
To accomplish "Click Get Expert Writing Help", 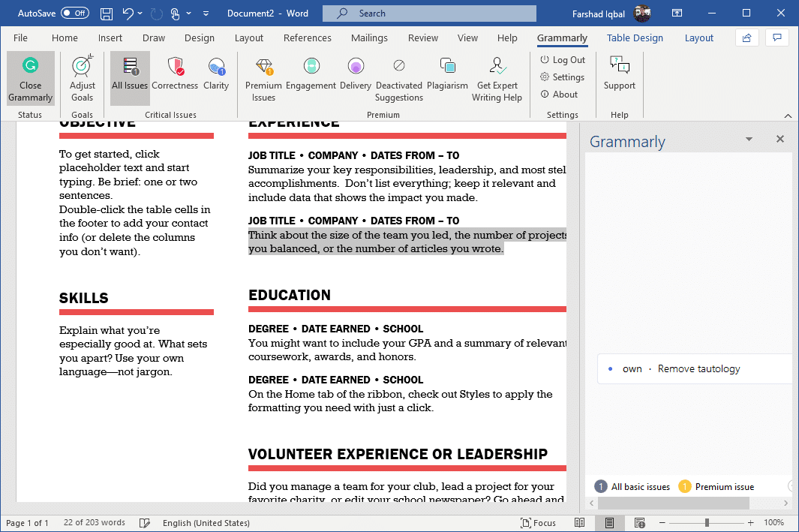I will [496, 68].
